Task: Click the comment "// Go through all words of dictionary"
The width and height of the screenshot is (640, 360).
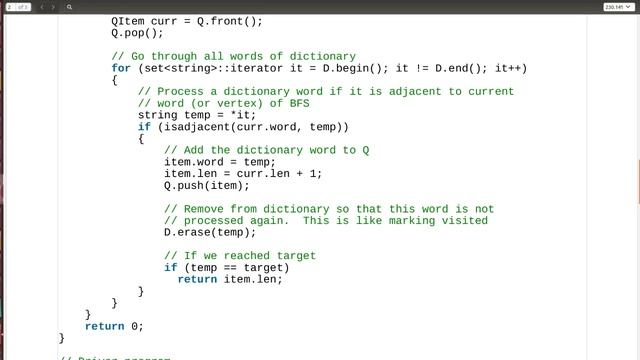Action: coord(233,56)
